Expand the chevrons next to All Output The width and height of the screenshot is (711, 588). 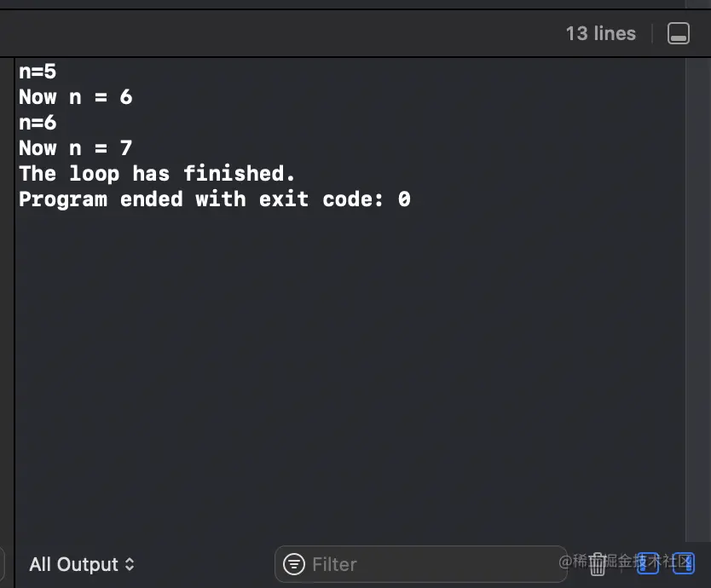[x=130, y=564]
